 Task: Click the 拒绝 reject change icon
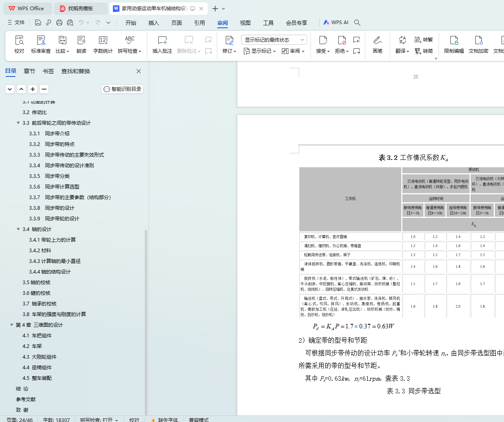[x=342, y=40]
